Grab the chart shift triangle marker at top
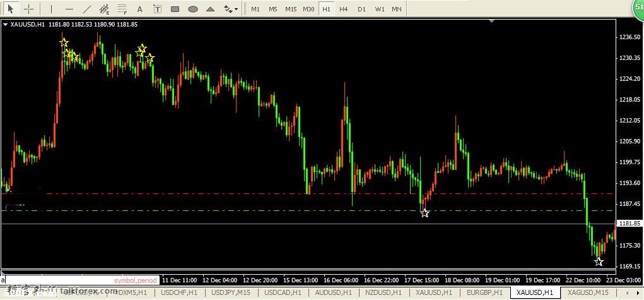The height and width of the screenshot is (300, 644). point(491,21)
